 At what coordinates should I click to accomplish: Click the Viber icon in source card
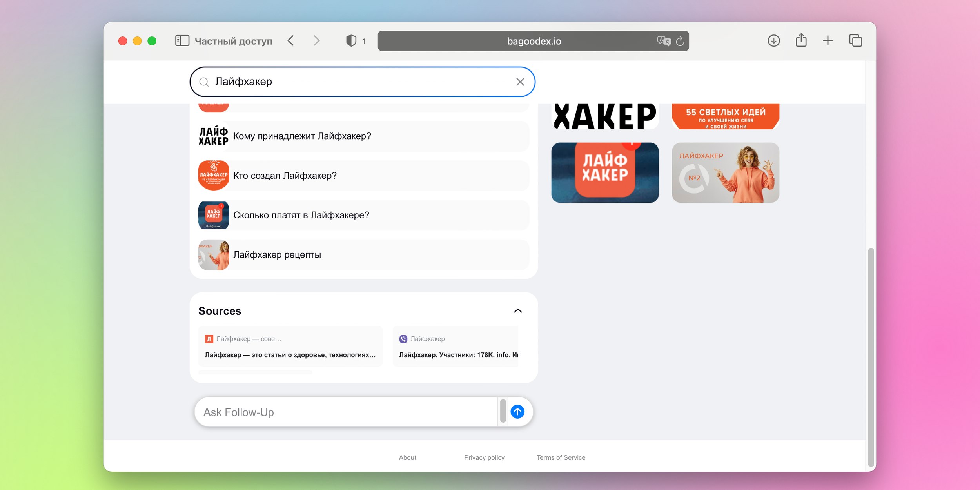tap(403, 339)
